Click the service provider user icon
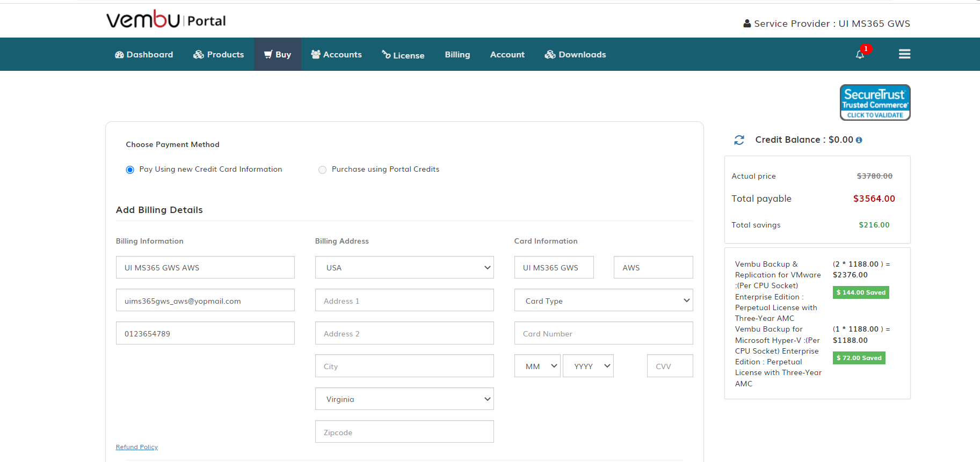Viewport: 980px width, 462px height. (x=747, y=24)
